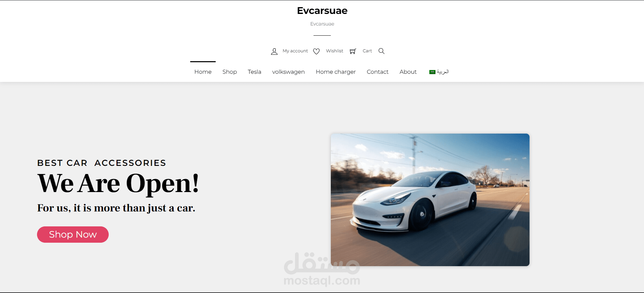The width and height of the screenshot is (644, 293).
Task: Click the user account profile icon
Action: tap(274, 51)
